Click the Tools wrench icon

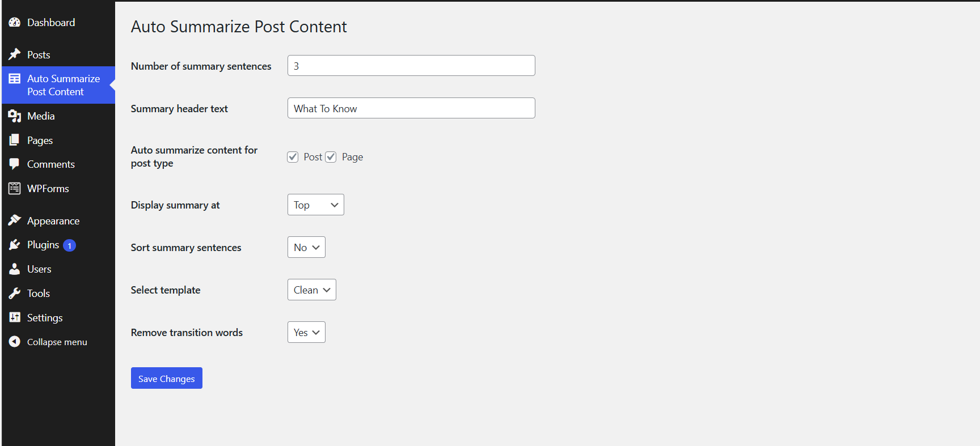tap(15, 294)
